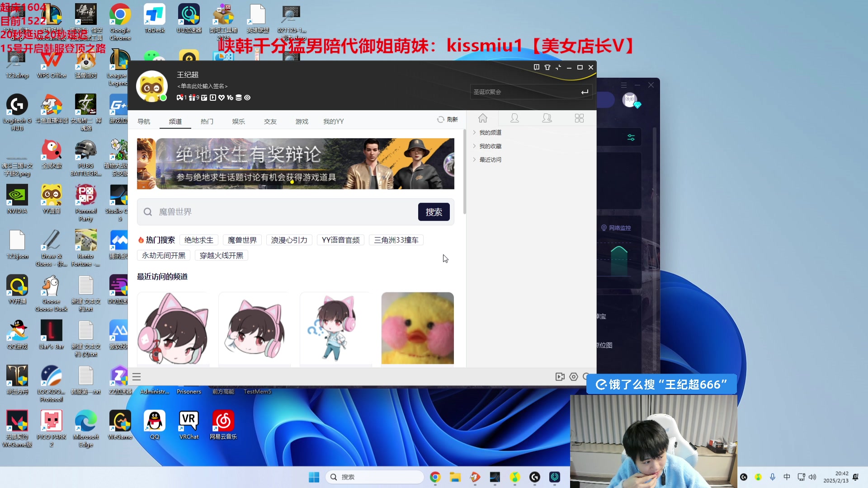Click the YY content area vertical scrollbar

[464, 172]
